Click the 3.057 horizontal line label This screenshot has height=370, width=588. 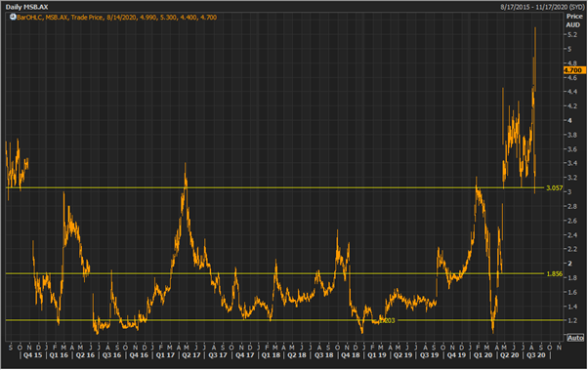click(x=554, y=187)
